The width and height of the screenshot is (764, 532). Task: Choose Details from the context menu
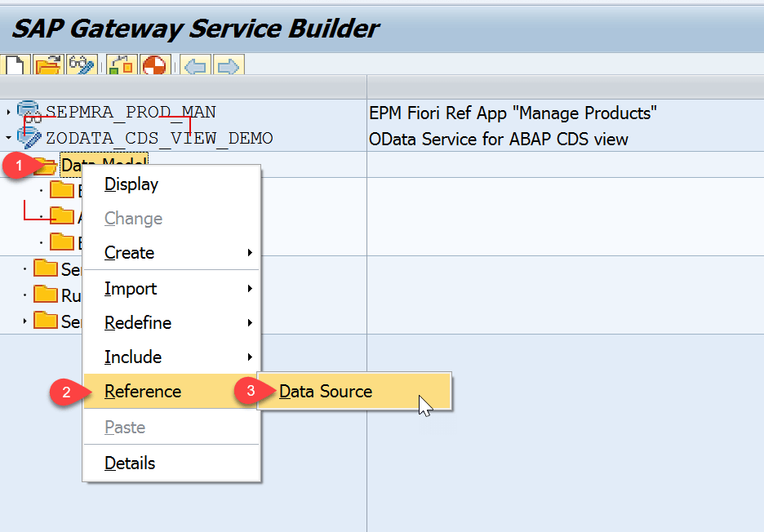[171, 463]
